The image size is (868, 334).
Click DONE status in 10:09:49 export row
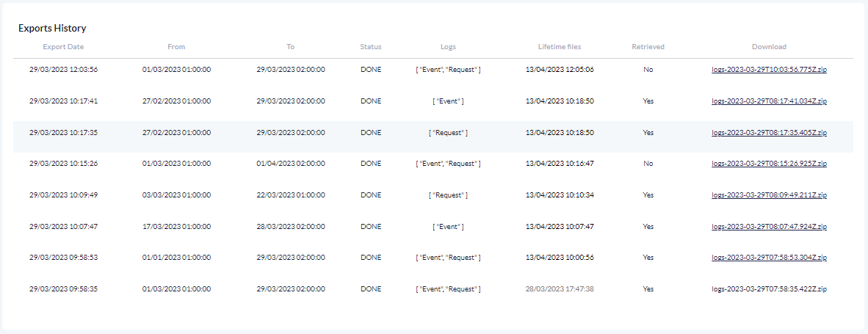pos(371,195)
